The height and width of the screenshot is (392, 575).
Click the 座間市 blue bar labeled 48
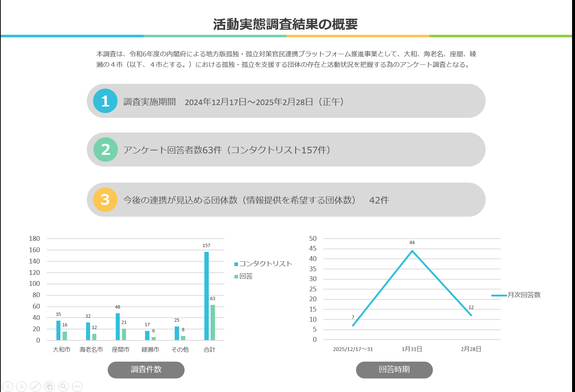point(118,326)
